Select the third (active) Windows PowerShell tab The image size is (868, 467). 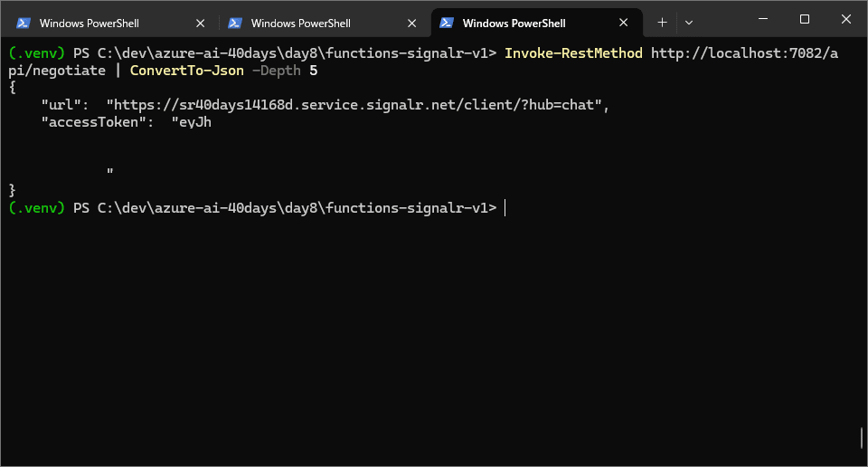[x=536, y=23]
